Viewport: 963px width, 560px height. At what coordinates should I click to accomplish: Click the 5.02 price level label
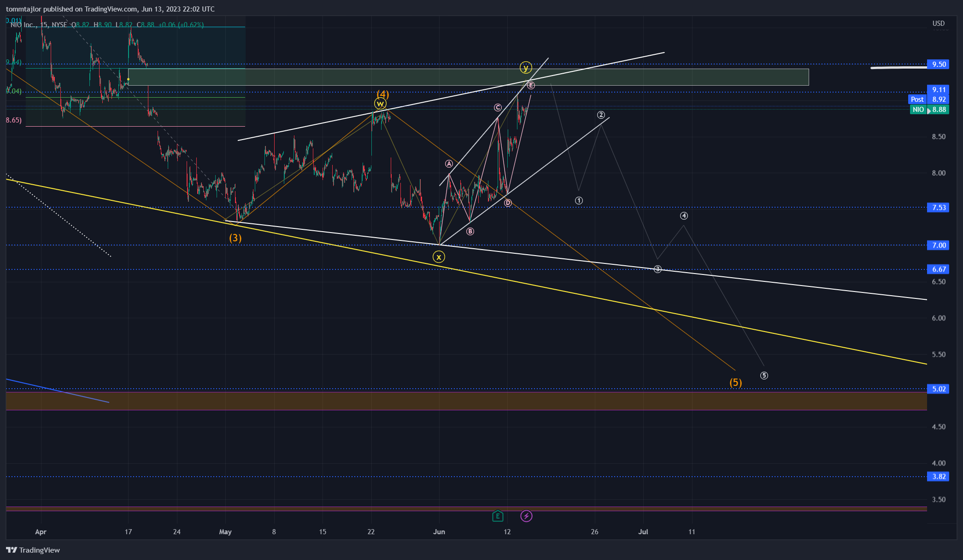(938, 389)
